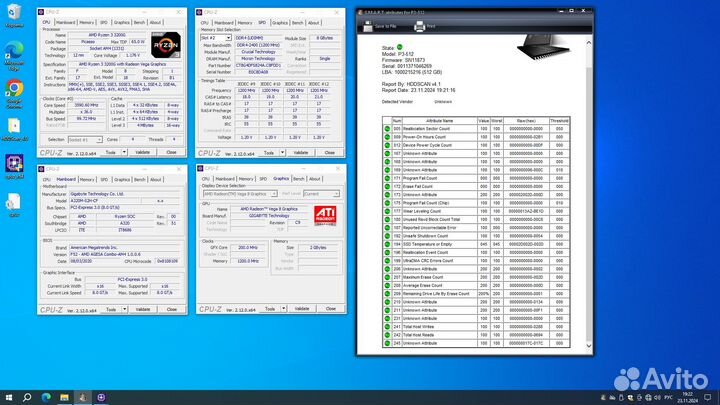The image size is (720, 405).
Task: Click the S.M.A.R.T. report scroll-down arrow
Action: pos(589,346)
